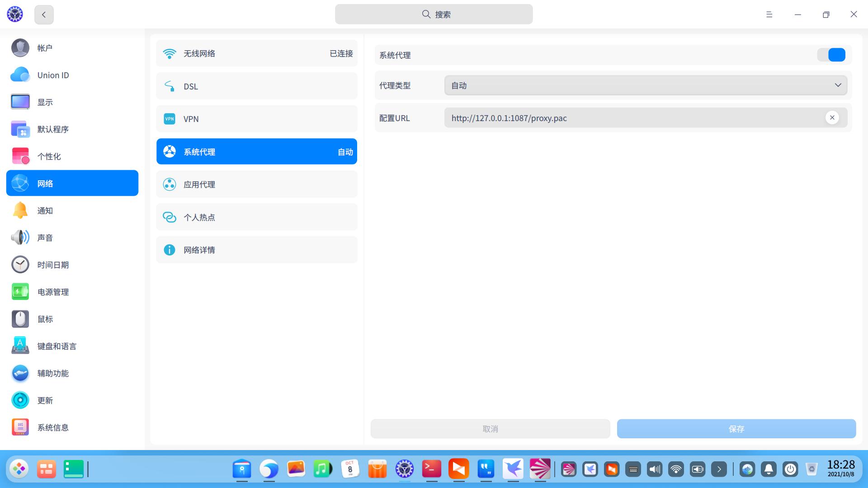Open 无线网络 settings
Viewport: 868px width, 488px height.
coord(256,53)
